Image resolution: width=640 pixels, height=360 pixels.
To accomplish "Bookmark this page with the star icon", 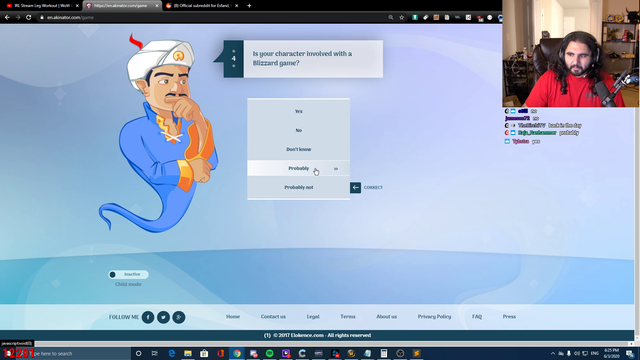I will pos(402,17).
